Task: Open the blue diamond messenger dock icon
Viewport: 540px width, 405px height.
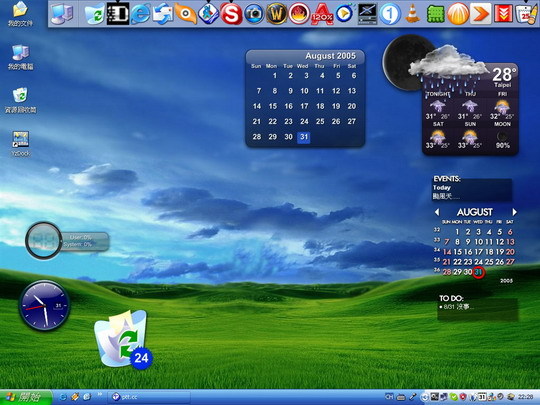Action: click(208, 14)
